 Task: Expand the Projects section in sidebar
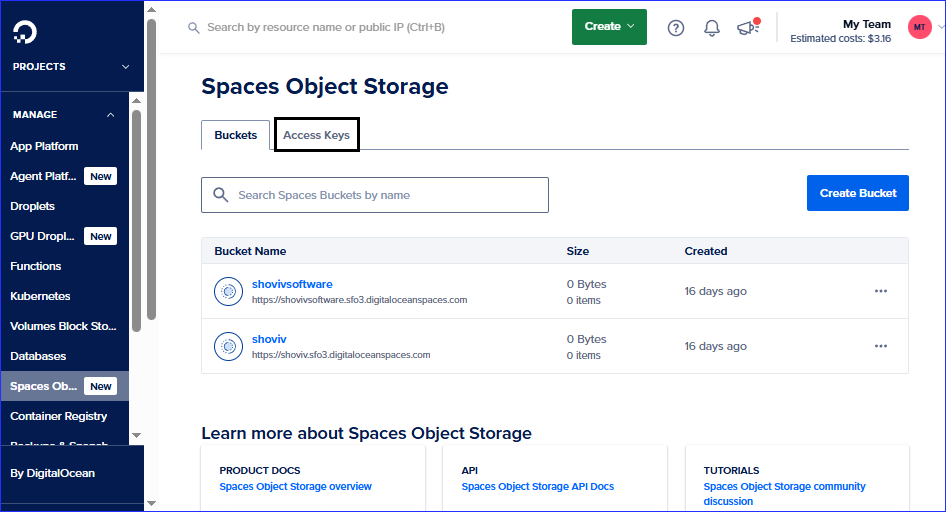point(125,67)
